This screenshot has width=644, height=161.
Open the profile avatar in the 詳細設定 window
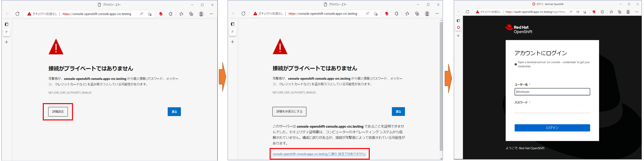click(x=201, y=14)
